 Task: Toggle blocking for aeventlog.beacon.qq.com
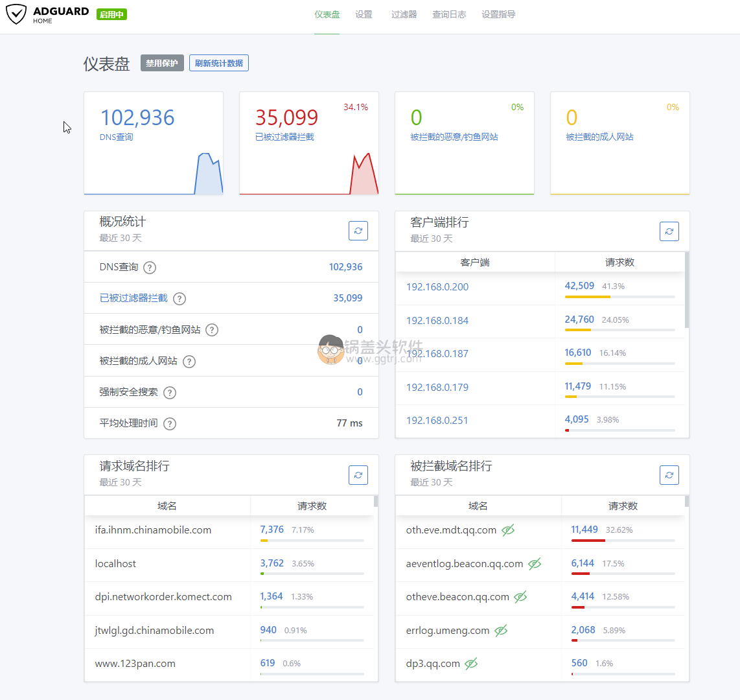coord(534,563)
